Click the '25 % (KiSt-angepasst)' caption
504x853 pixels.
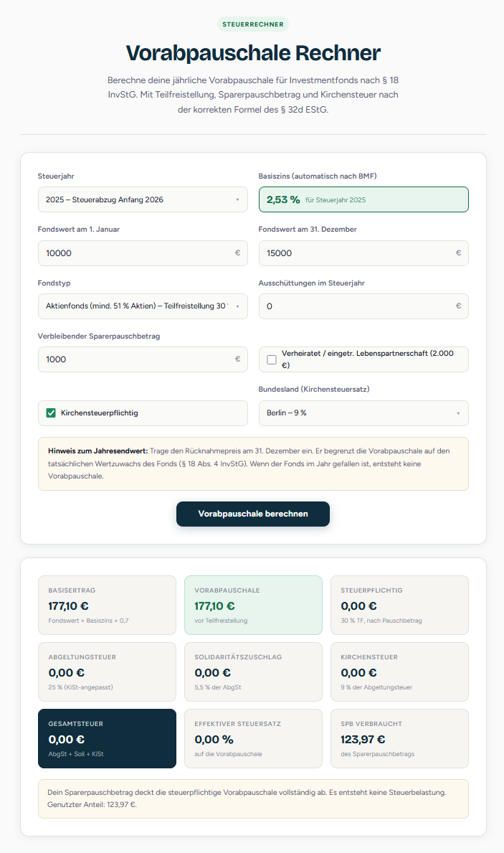coord(80,687)
